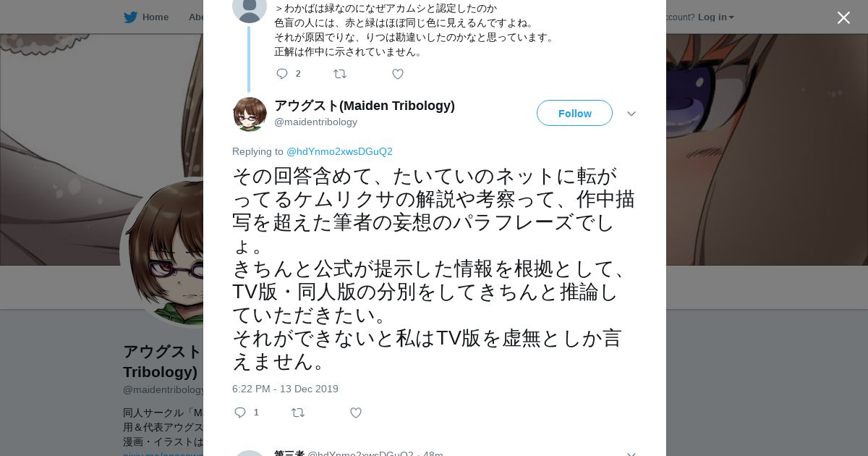Reply to the Maiden Tribology main tweet
Viewport: 868px width, 456px height.
(240, 413)
